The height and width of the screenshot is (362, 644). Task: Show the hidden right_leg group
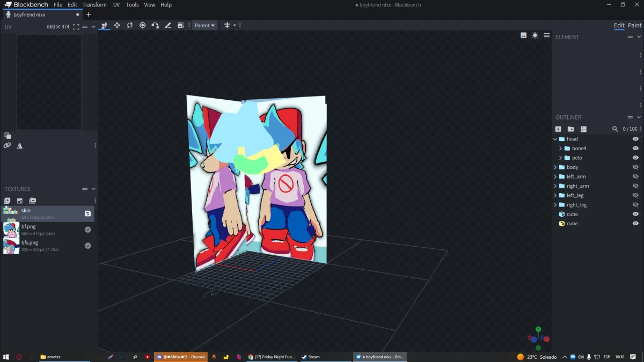(635, 205)
